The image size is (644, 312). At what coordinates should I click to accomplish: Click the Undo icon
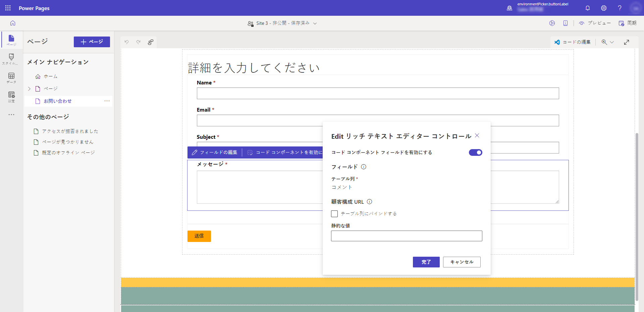coord(126,42)
